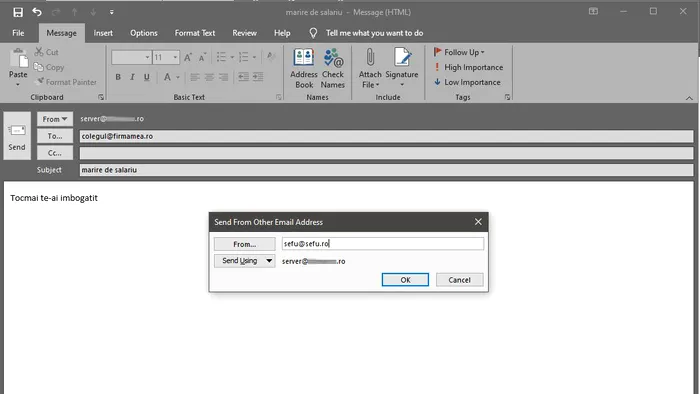Open Quick Access Toolbar customize arrow
Image resolution: width=700 pixels, height=394 pixels.
pyautogui.click(x=112, y=12)
